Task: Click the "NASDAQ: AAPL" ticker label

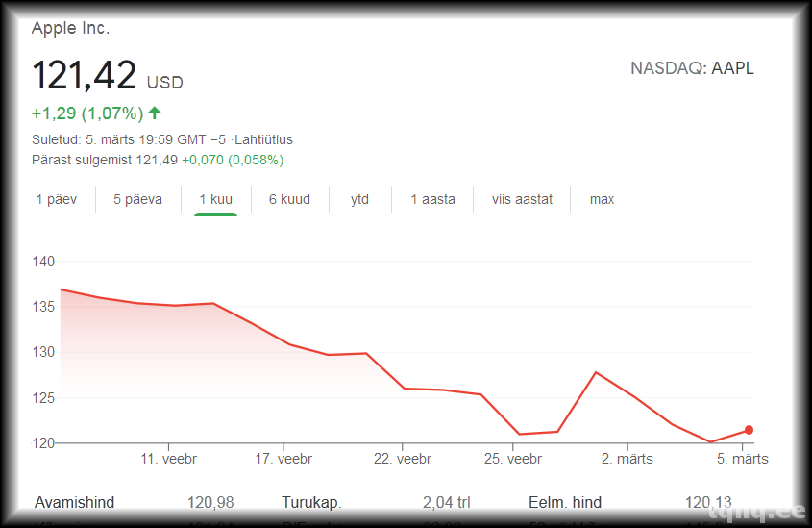Action: tap(692, 68)
